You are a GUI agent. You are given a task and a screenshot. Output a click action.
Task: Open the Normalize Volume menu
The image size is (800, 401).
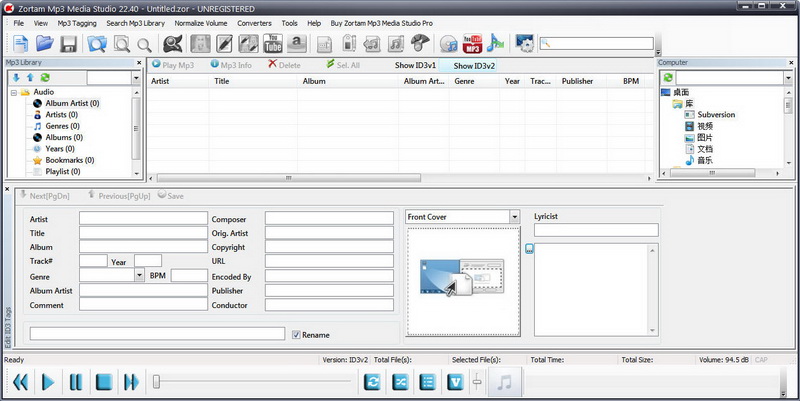point(201,23)
